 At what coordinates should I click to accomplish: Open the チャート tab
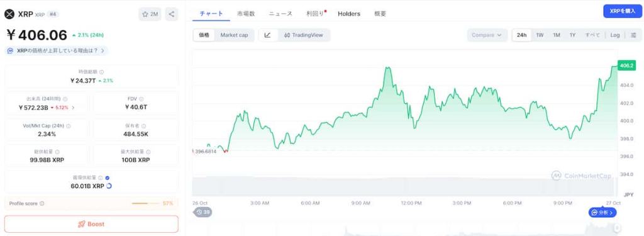tap(211, 14)
